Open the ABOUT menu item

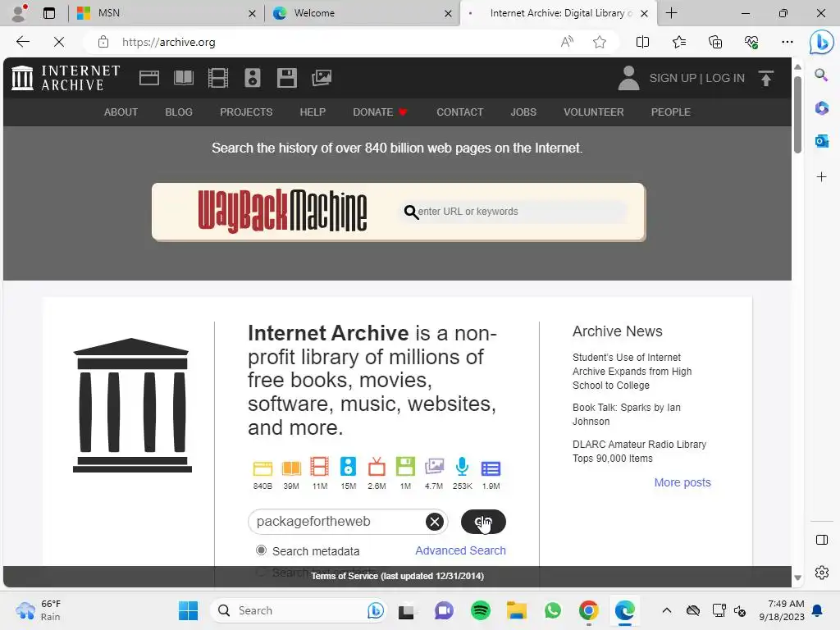click(x=121, y=112)
